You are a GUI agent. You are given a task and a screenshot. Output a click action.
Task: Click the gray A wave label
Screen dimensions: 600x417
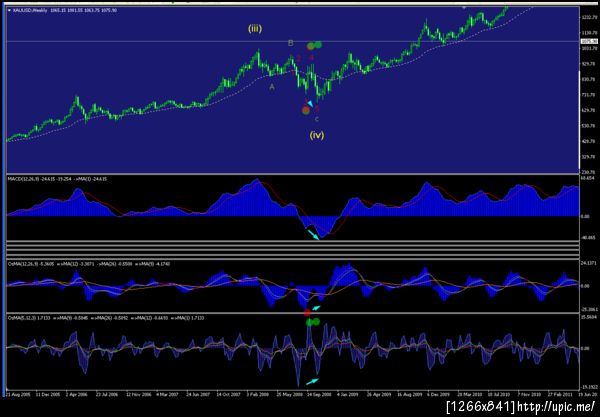[272, 87]
